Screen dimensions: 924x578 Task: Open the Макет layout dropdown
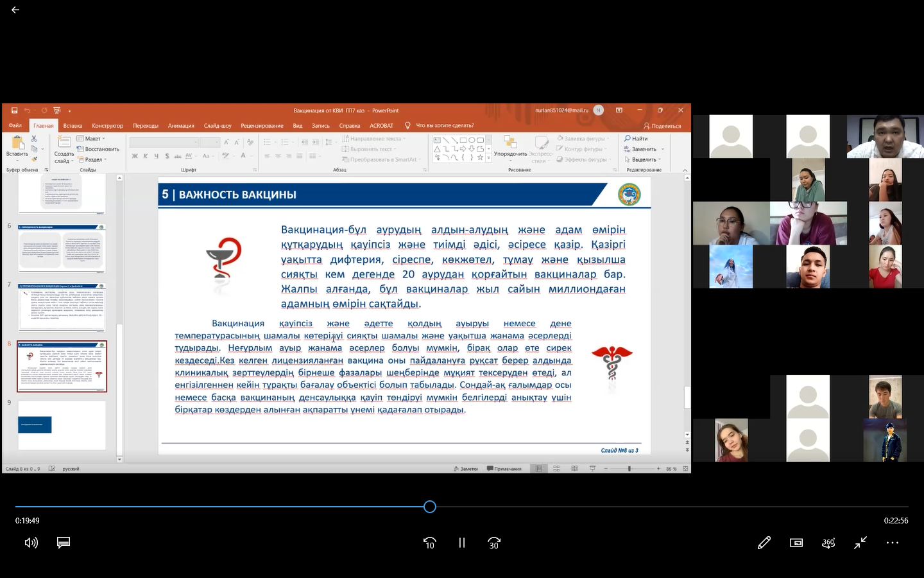click(90, 139)
